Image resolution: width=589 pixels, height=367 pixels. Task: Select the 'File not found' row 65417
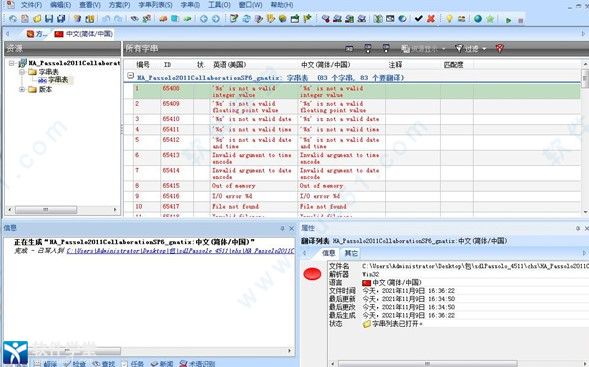coord(356,207)
